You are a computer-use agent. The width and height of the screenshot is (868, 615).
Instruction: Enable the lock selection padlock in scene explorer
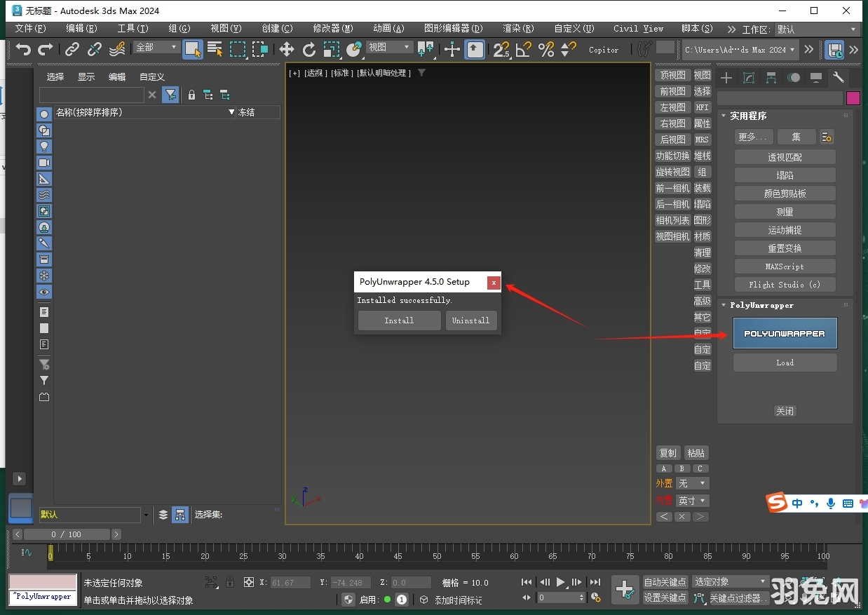click(192, 95)
